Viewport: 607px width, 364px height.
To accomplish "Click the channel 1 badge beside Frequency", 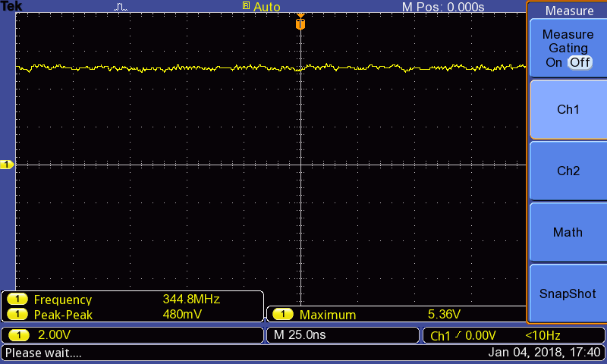I will [x=17, y=300].
